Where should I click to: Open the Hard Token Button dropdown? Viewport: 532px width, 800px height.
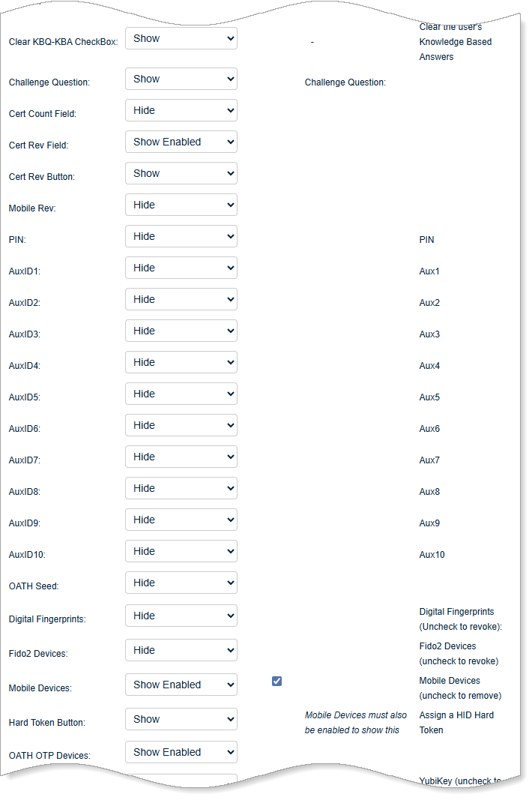click(x=181, y=719)
